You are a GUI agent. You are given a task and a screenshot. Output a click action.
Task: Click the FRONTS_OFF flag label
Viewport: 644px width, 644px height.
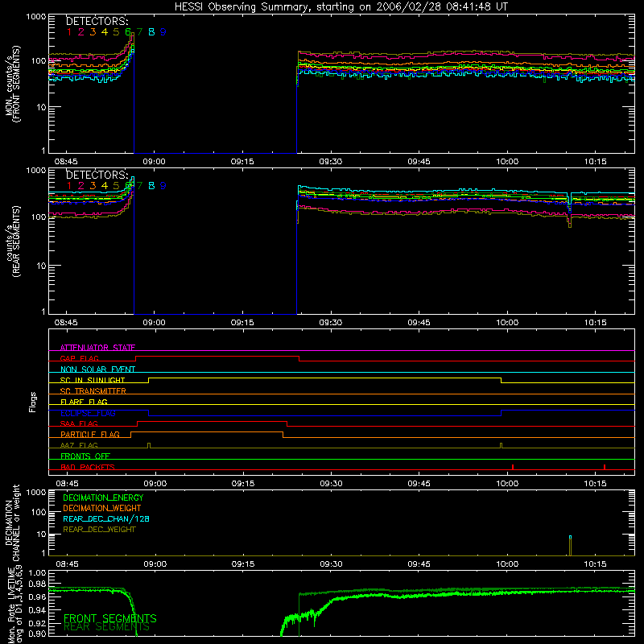85,456
